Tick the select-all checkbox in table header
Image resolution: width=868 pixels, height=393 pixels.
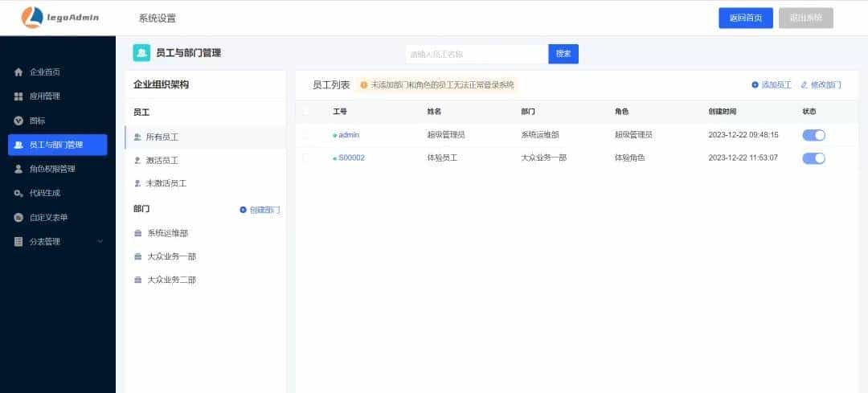click(x=306, y=112)
